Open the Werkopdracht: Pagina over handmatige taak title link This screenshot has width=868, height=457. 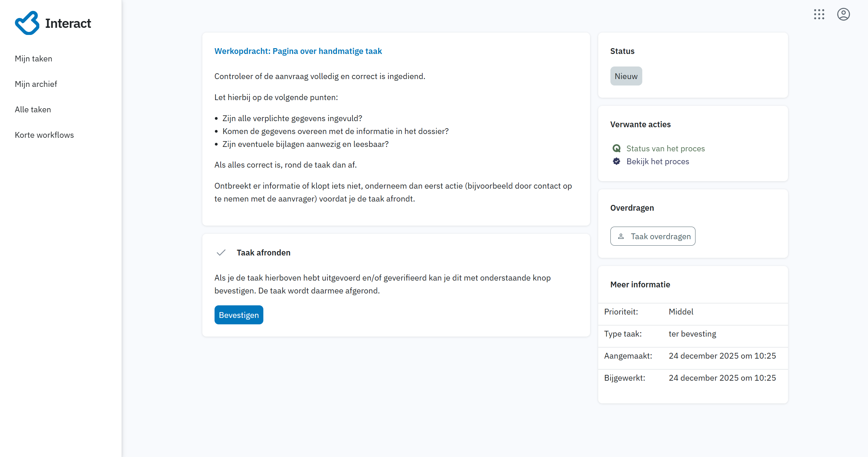click(x=298, y=51)
